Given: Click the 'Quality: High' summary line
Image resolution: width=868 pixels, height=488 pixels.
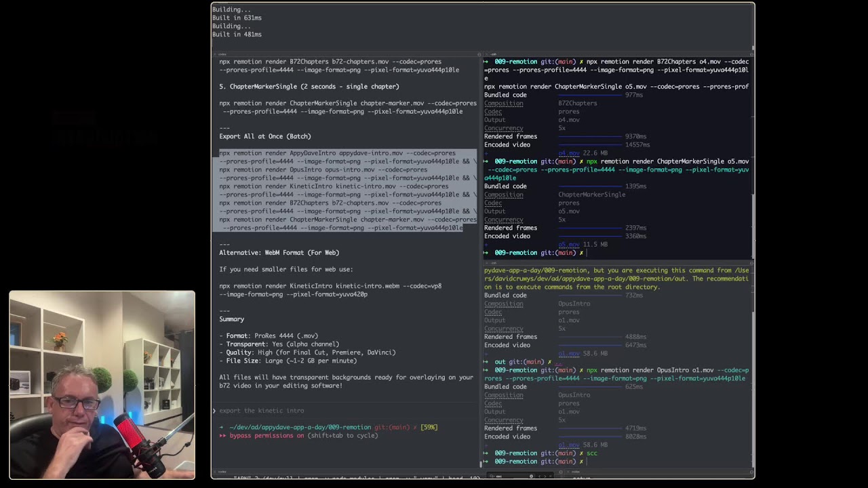Looking at the screenshot, I should pos(307,352).
